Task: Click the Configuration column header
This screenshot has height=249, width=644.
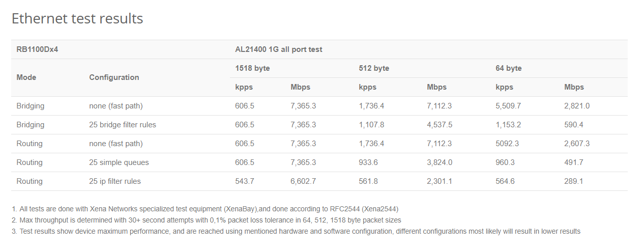Action: [114, 77]
